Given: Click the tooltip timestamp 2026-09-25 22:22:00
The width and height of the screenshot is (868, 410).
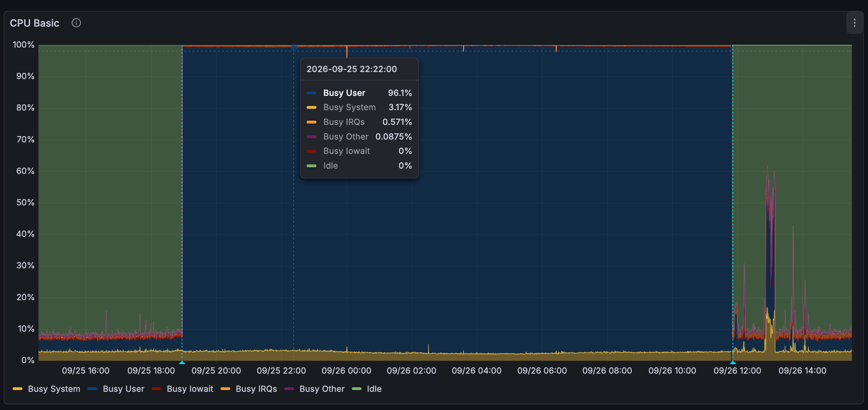Looking at the screenshot, I should pyautogui.click(x=352, y=69).
